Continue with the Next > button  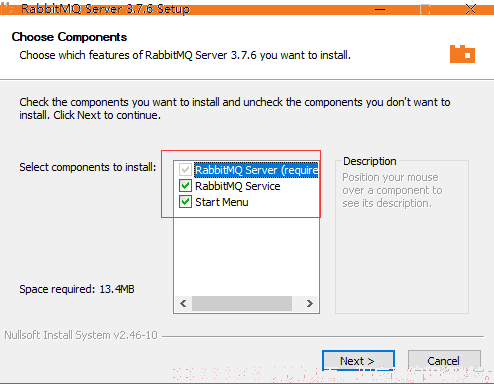coord(358,360)
